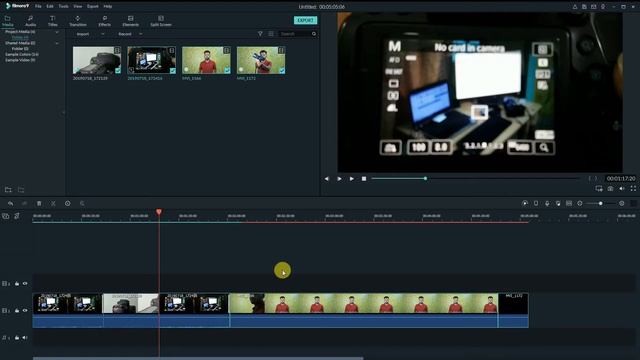Collapse the media sidebar with the side arrow
Viewport: 640px width, 360px height.
point(63,113)
